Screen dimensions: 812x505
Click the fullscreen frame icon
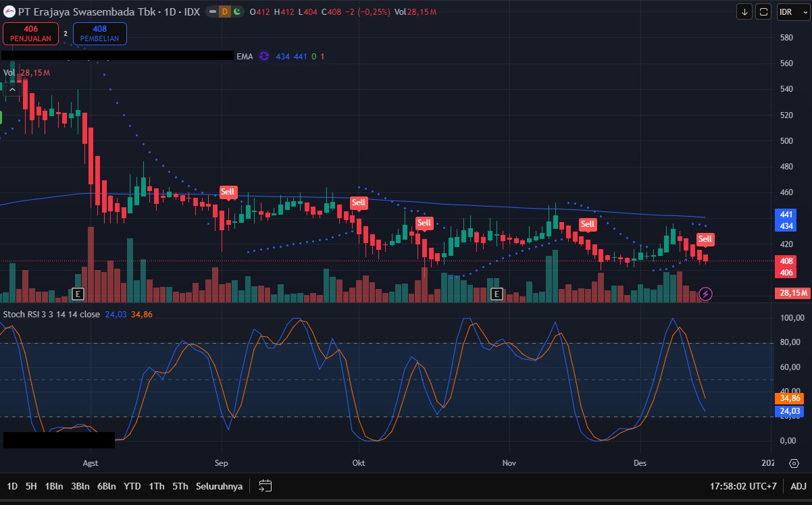[x=763, y=11]
